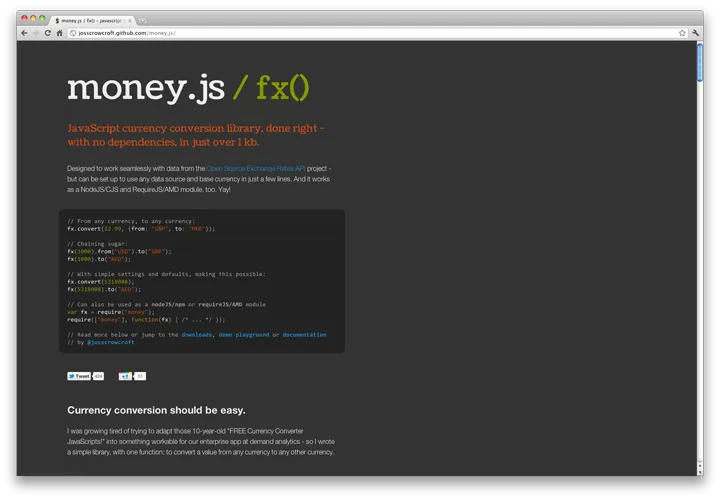Zoom the browser window with the green button

tap(42, 18)
